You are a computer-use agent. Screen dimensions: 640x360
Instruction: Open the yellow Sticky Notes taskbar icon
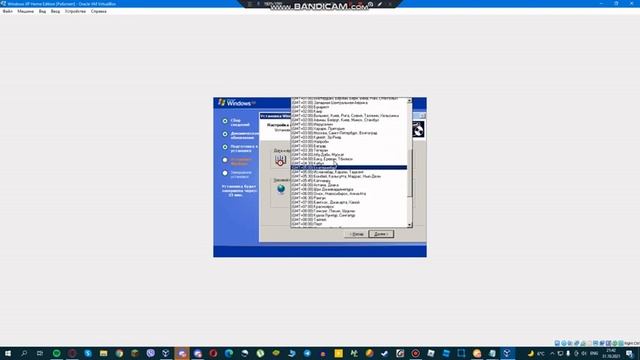tap(338, 353)
